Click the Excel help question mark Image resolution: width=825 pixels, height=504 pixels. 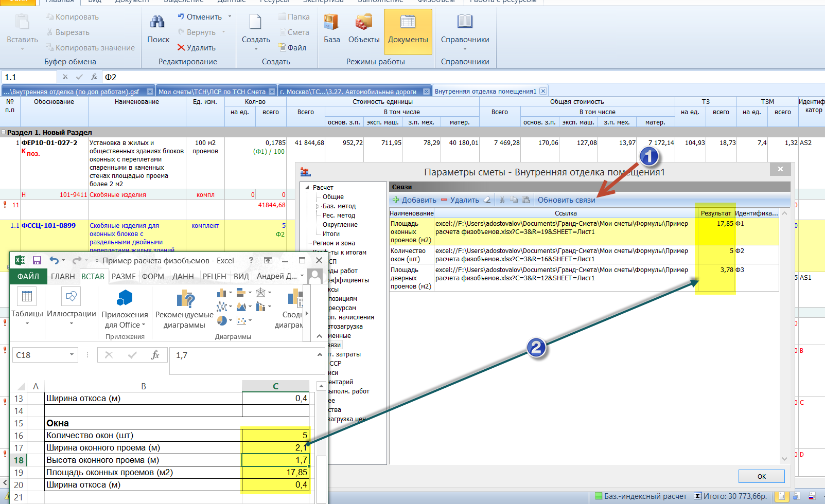click(251, 260)
